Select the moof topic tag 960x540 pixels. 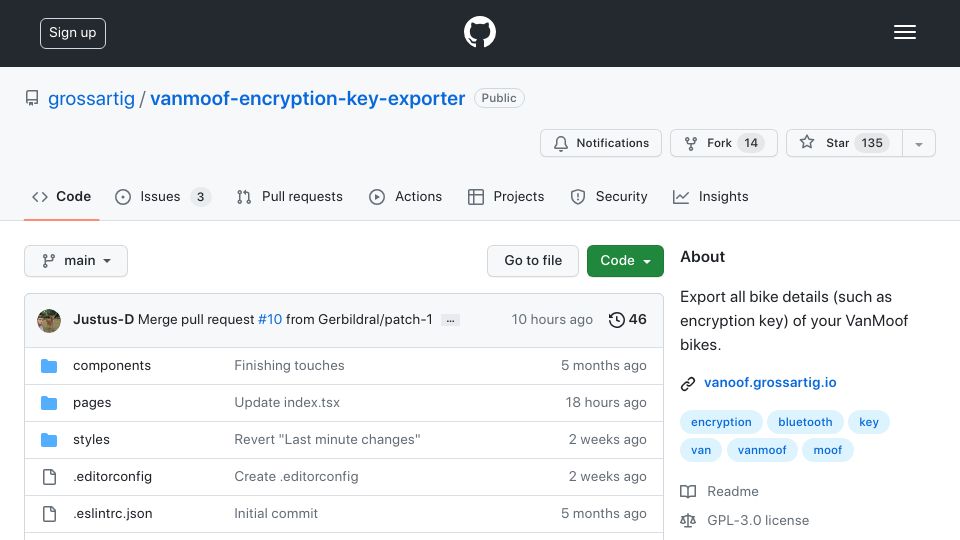tap(828, 450)
